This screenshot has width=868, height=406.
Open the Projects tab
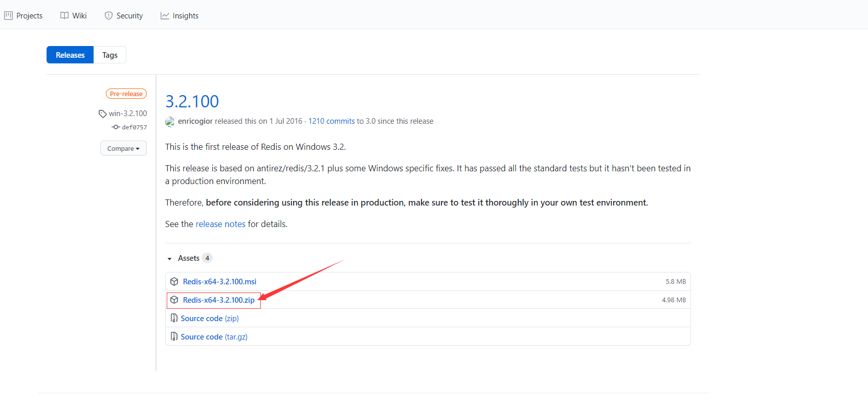(x=24, y=16)
